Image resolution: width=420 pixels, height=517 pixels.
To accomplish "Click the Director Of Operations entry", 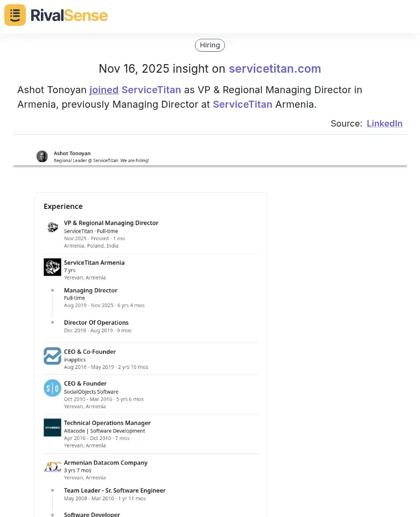I will 96,323.
